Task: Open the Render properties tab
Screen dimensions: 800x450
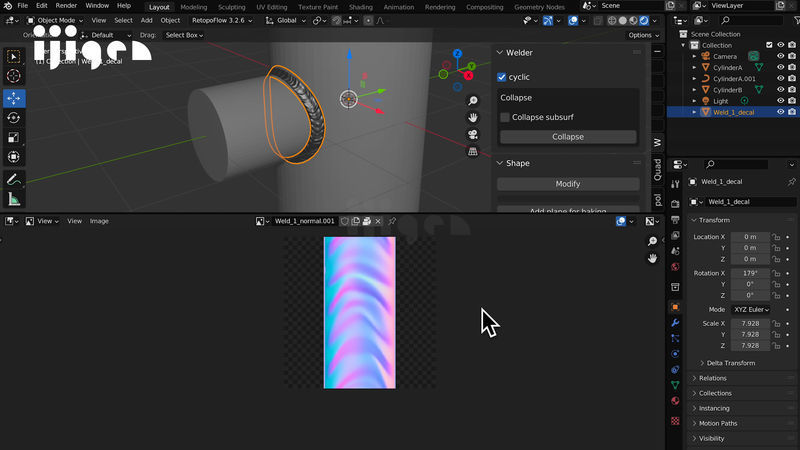Action: coord(675,204)
